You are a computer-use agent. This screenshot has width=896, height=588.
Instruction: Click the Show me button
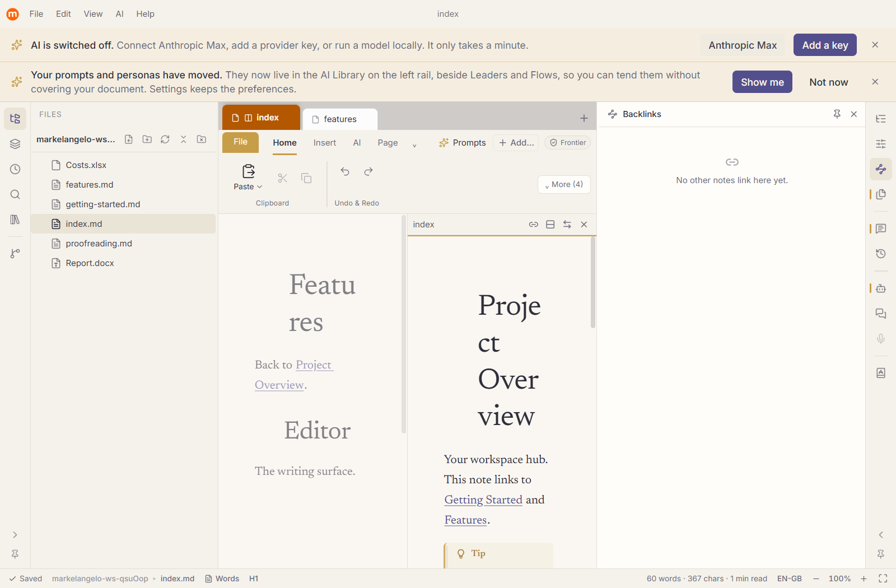[762, 82]
